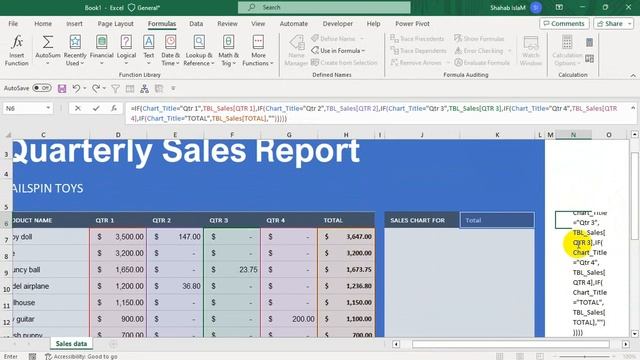Open More Functions menu
The image size is (640, 360).
258,50
